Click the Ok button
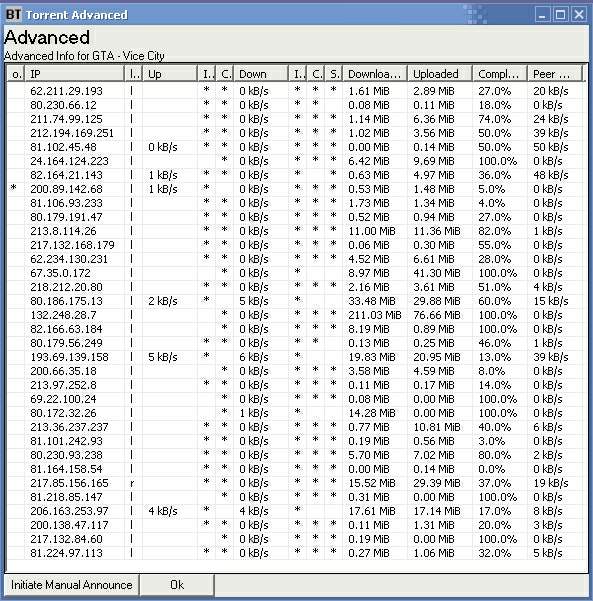Viewport: 593px width, 601px height. (x=177, y=585)
